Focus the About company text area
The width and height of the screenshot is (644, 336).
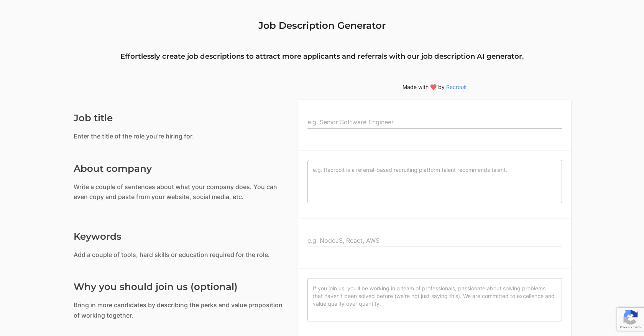tap(434, 181)
